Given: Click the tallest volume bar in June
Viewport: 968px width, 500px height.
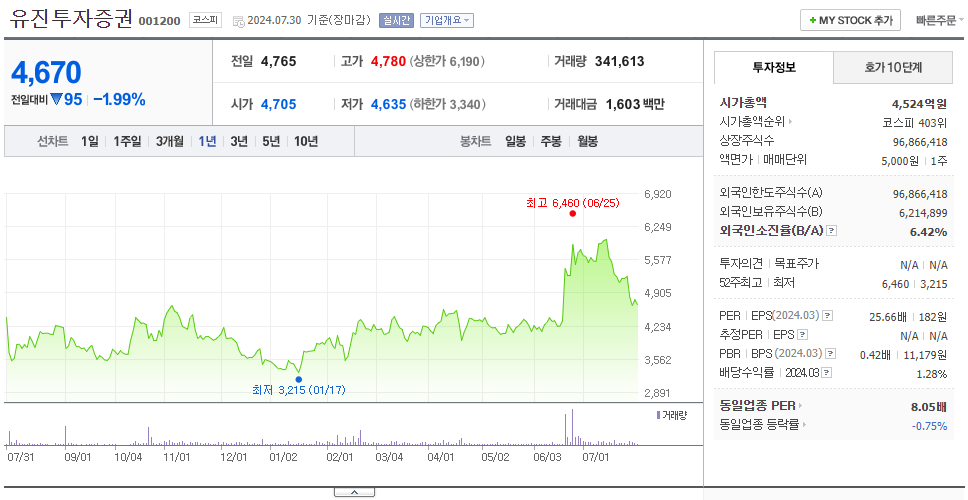Looking at the screenshot, I should pyautogui.click(x=572, y=427).
